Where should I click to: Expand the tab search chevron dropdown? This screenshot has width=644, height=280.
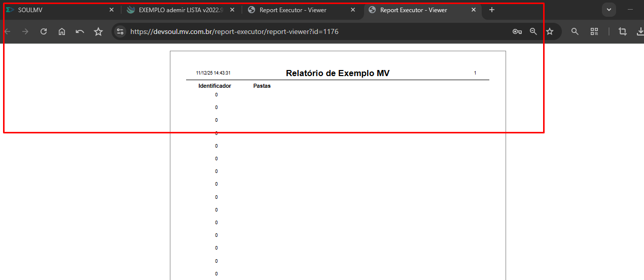(609, 10)
